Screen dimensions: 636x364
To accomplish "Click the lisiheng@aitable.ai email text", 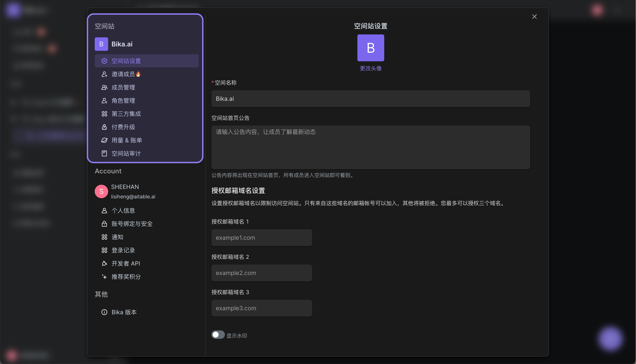I will (x=133, y=197).
